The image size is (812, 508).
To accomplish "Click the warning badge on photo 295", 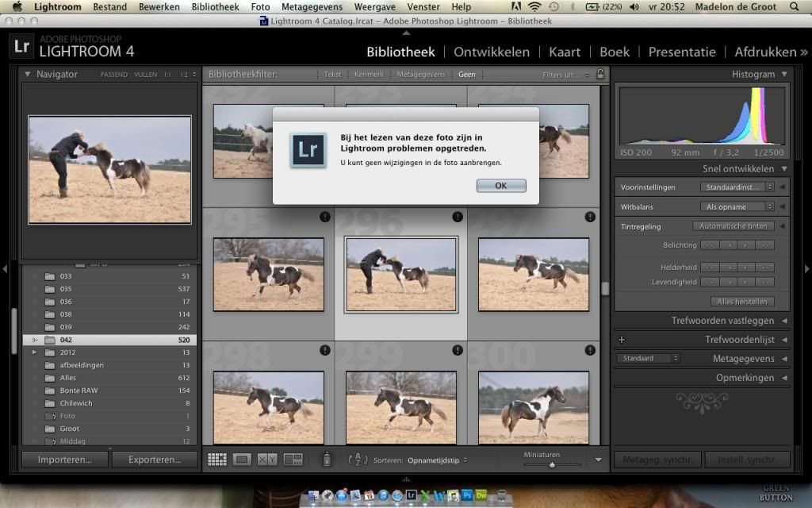I will [324, 217].
